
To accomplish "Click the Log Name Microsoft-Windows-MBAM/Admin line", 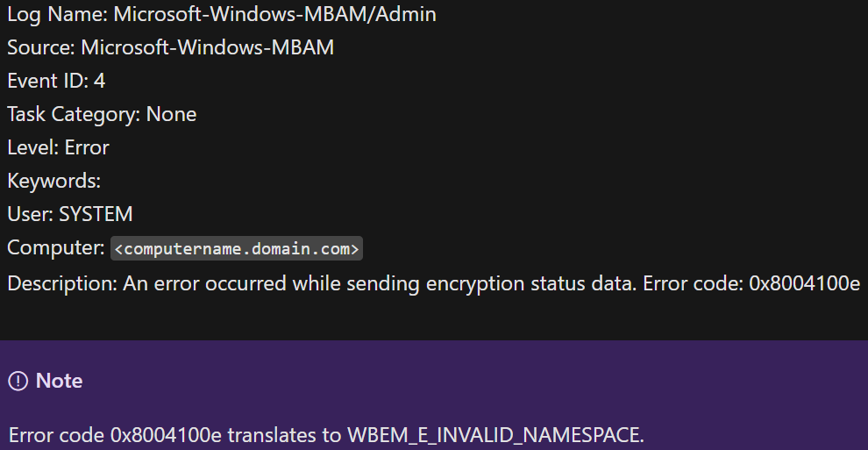I will 222,14.
